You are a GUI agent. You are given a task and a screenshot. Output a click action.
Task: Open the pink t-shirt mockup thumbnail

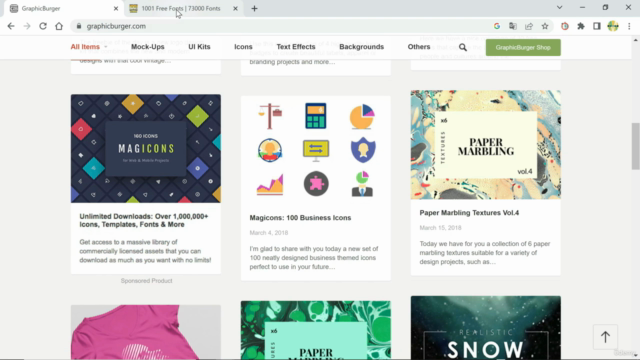point(146,332)
